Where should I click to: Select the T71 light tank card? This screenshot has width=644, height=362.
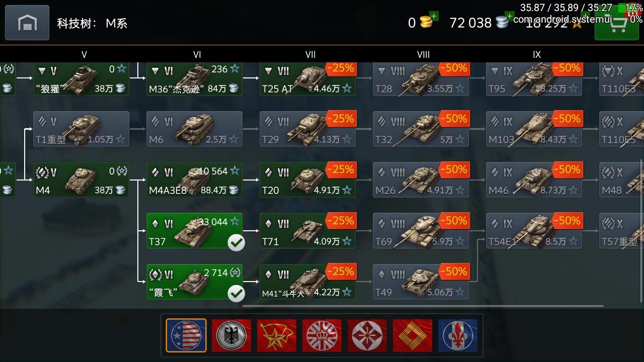pyautogui.click(x=307, y=231)
